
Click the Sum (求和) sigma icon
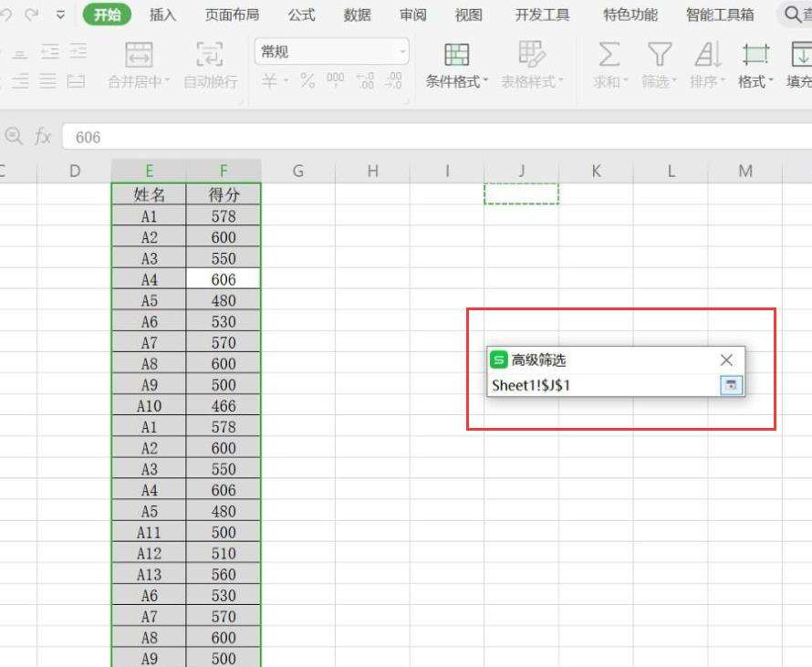click(x=609, y=54)
